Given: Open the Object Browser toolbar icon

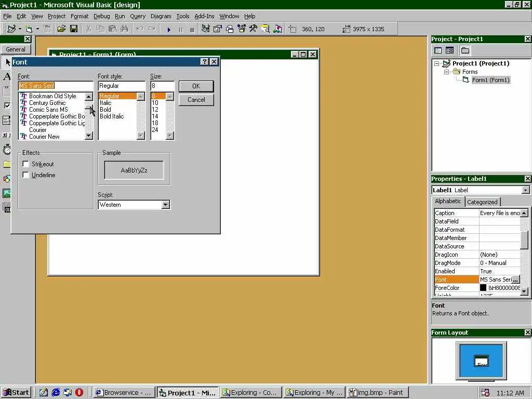Looking at the screenshot, I should (242, 29).
